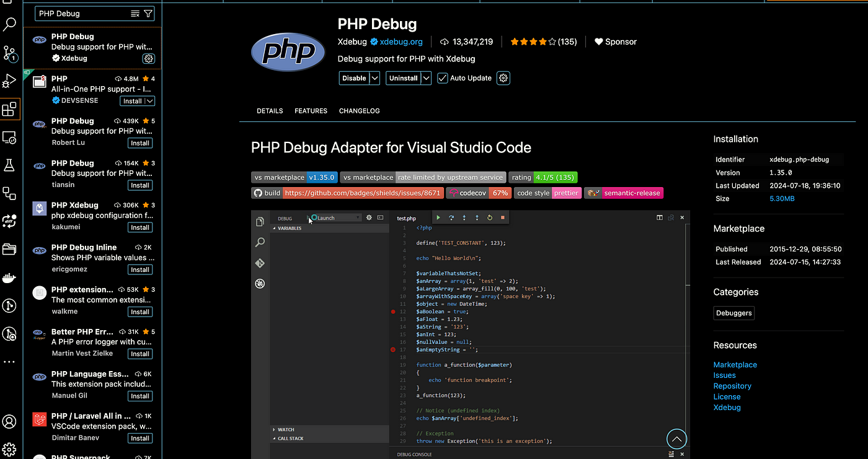Install PHP / Laravel All in One pack

[x=140, y=438]
